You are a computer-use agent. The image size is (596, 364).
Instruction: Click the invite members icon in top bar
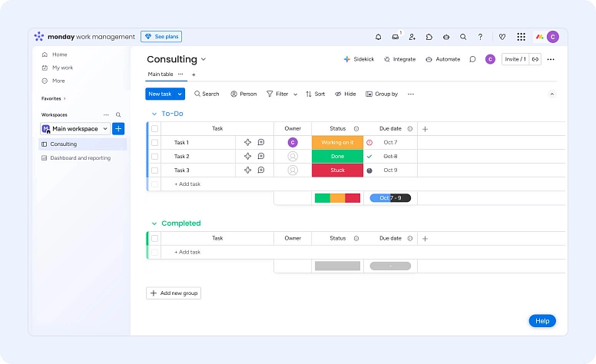412,37
